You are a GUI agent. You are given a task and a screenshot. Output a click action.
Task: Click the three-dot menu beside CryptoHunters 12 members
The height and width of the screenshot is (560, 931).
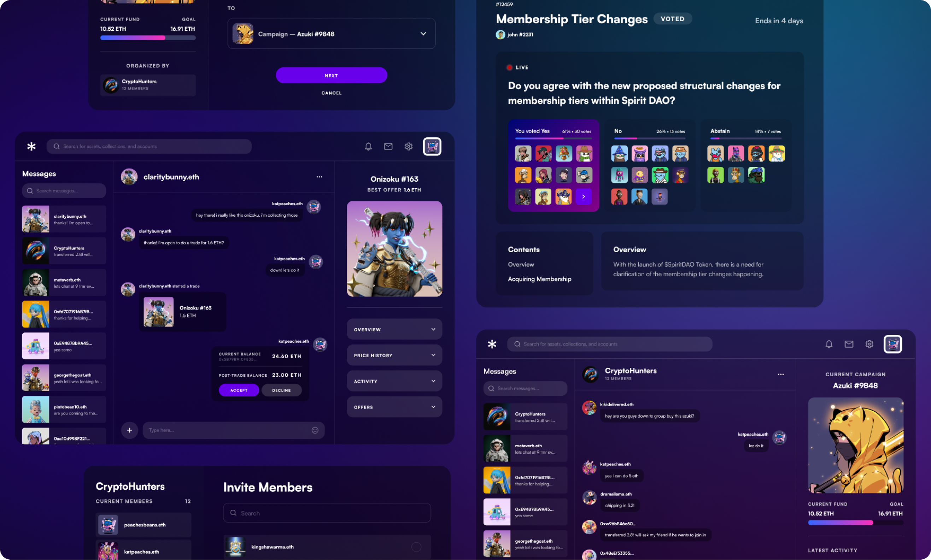tap(781, 375)
